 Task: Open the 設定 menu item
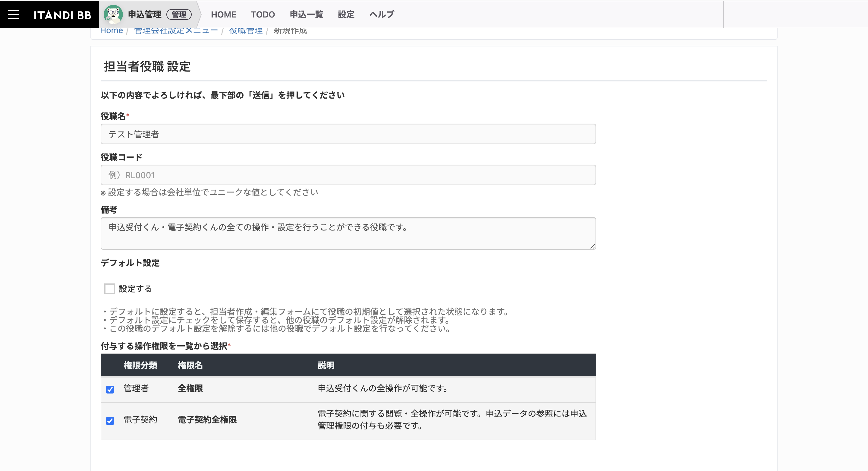click(346, 14)
